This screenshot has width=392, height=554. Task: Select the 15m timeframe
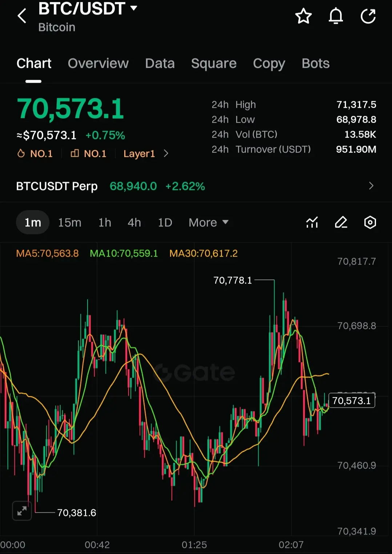tap(70, 222)
